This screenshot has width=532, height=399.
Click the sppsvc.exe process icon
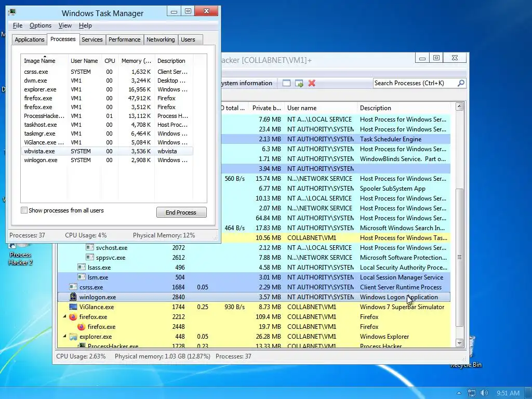click(89, 258)
